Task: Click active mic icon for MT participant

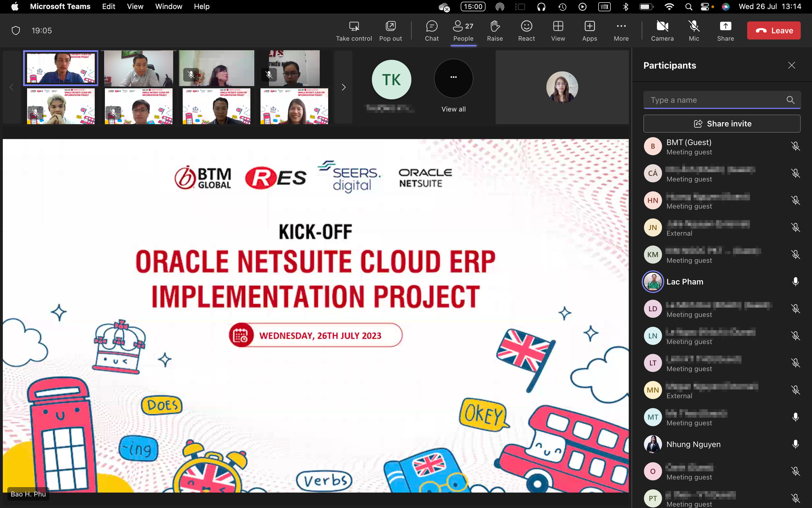Action: (x=795, y=417)
